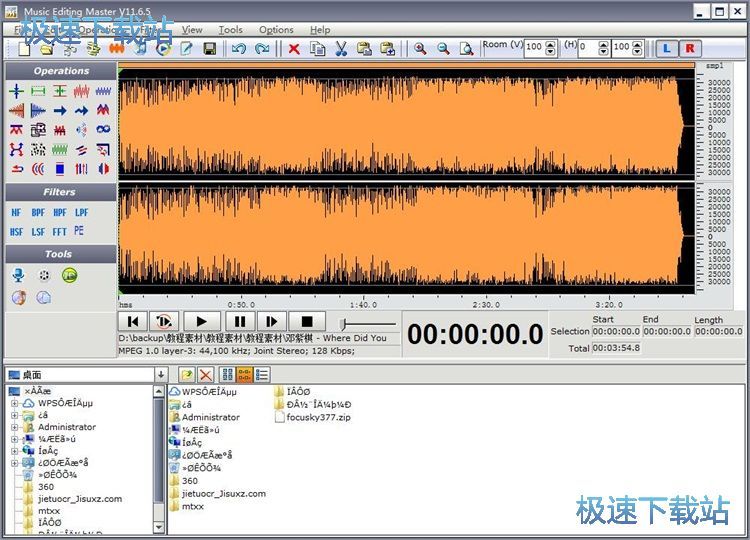Click the red X Delete toolbar icon
Image resolution: width=750 pixels, height=540 pixels.
tap(294, 48)
